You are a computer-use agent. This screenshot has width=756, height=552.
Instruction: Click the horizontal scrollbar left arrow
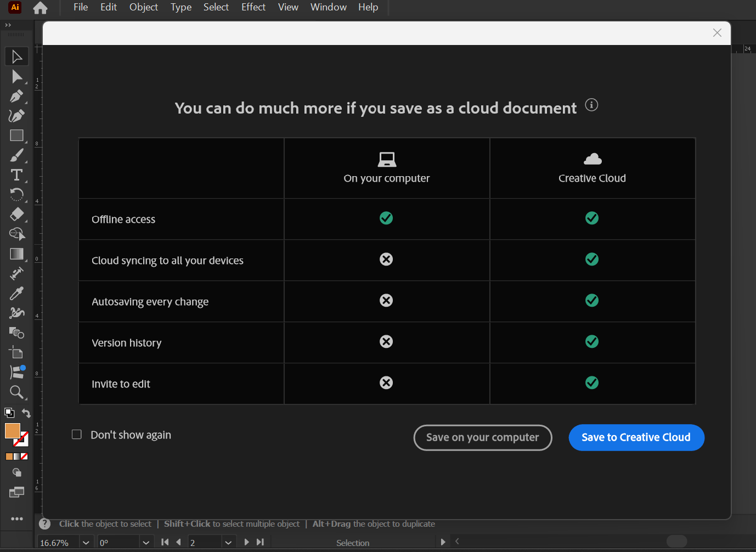457,542
